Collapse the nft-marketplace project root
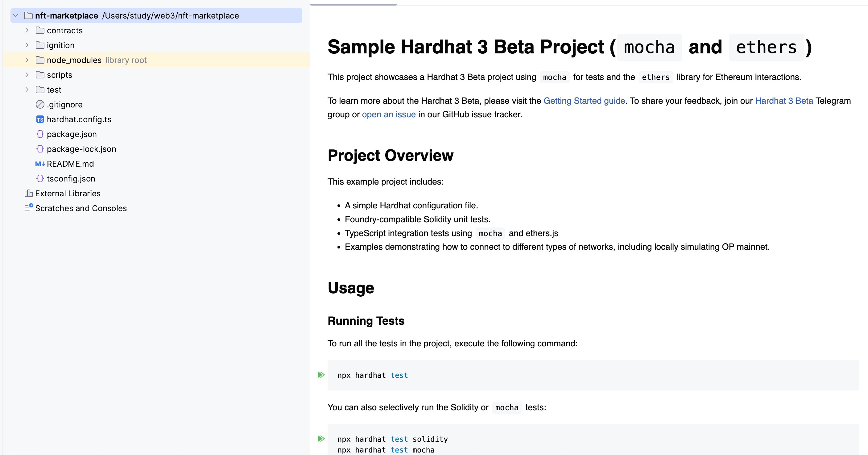Image resolution: width=868 pixels, height=455 pixels. [x=15, y=15]
